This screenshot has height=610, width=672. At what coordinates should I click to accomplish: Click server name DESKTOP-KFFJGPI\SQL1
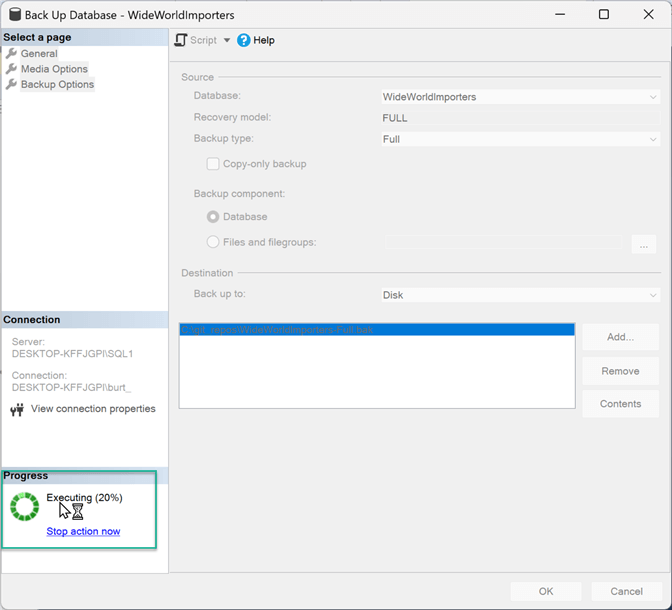point(72,354)
